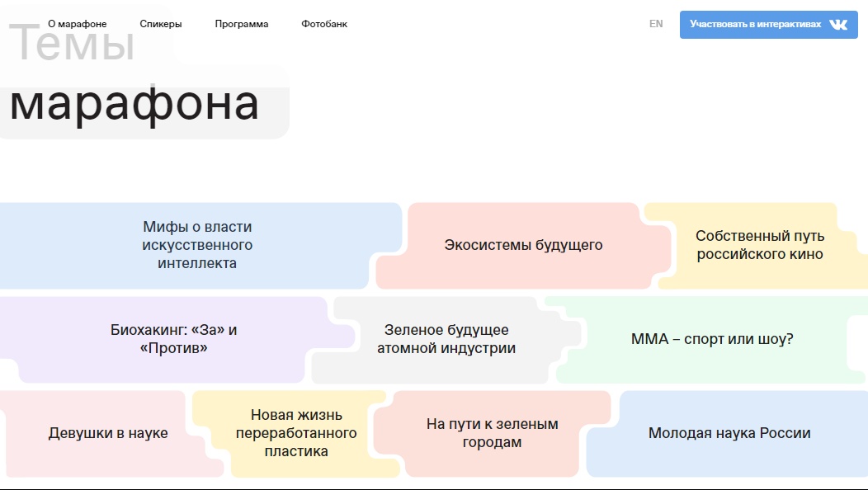Select topic «Мифы о власти искусственного интеллекта»
The width and height of the screenshot is (868, 490).
click(x=197, y=245)
